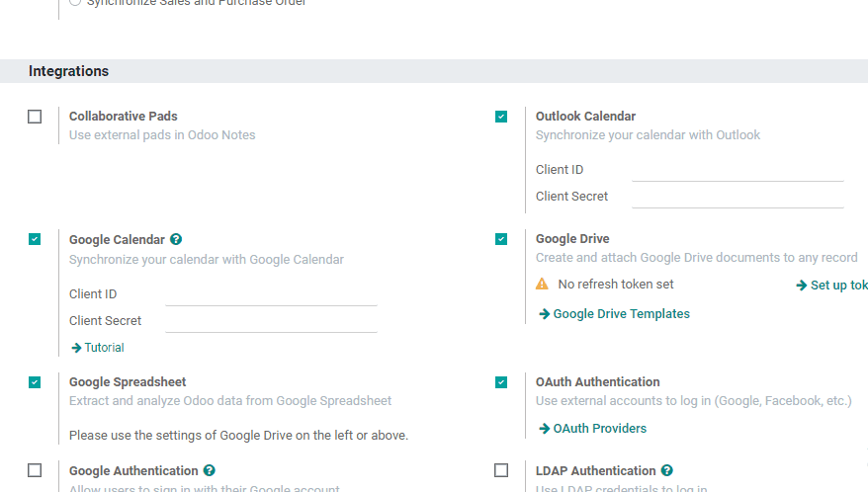Toggle the Google Spreadsheet checkbox
Viewport: 868px width, 492px height.
point(35,382)
